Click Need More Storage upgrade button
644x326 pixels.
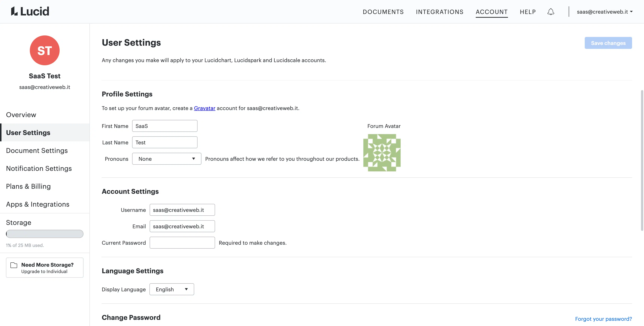(x=45, y=267)
